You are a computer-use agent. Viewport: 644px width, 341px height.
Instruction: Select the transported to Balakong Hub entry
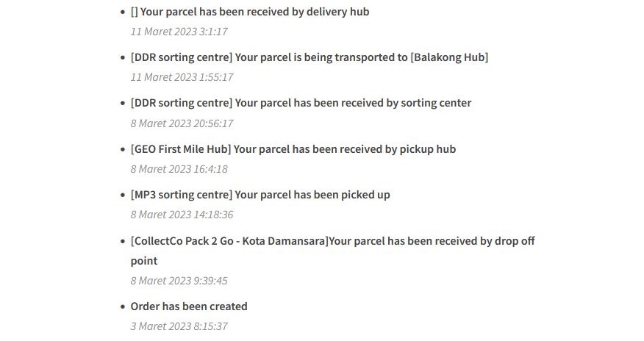(310, 57)
